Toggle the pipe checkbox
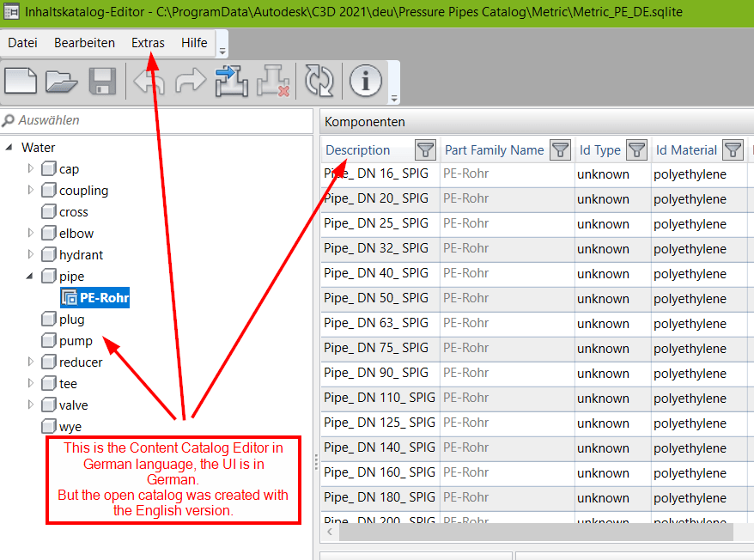The width and height of the screenshot is (754, 560). click(x=49, y=277)
